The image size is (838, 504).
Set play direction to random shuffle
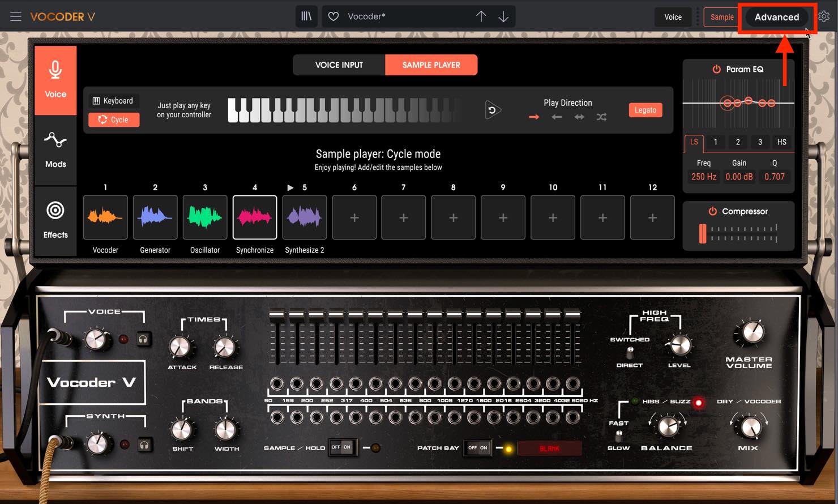click(x=601, y=117)
